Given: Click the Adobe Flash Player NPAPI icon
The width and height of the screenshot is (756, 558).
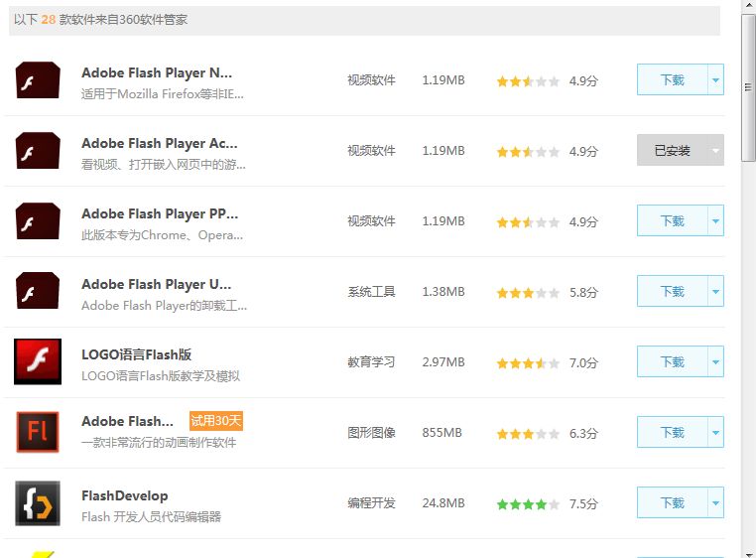Looking at the screenshot, I should click(x=38, y=80).
